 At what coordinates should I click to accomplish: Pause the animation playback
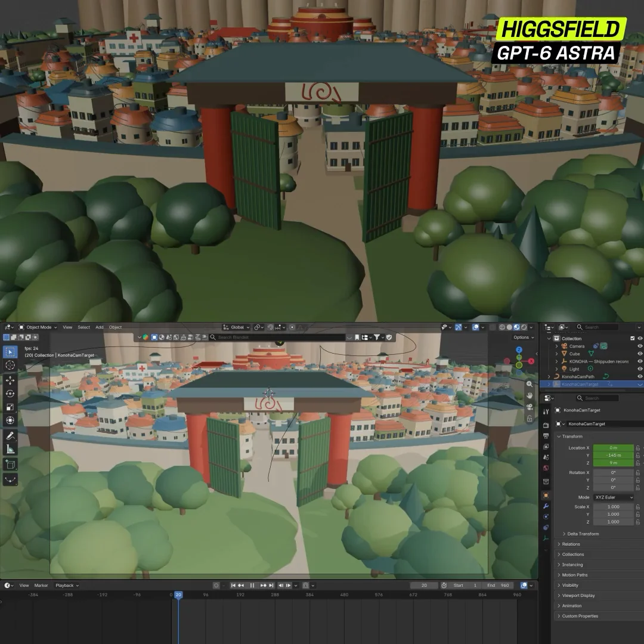click(252, 586)
